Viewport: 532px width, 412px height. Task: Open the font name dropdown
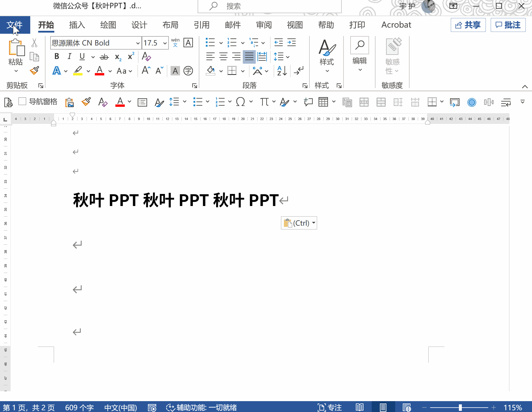pyautogui.click(x=138, y=43)
